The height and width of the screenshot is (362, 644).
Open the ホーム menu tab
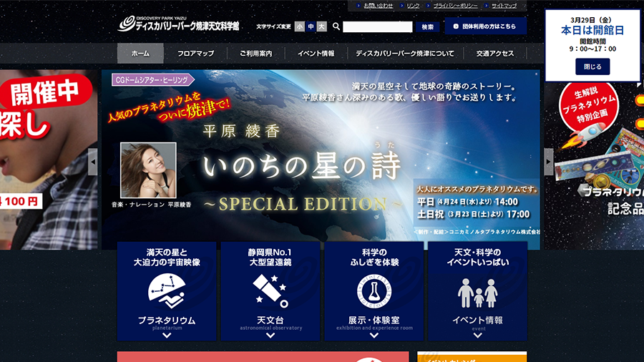tap(140, 54)
